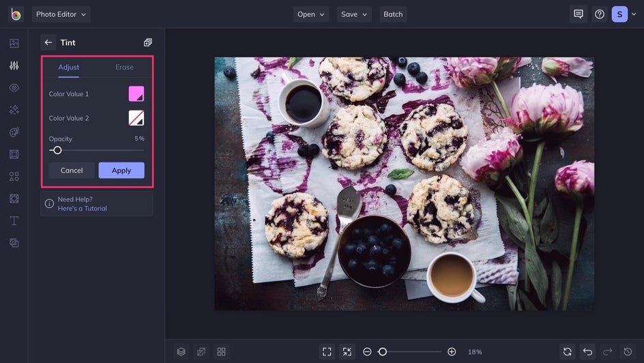Viewport: 644px width, 363px height.
Task: Open the help question mark icon
Action: pyautogui.click(x=600, y=14)
